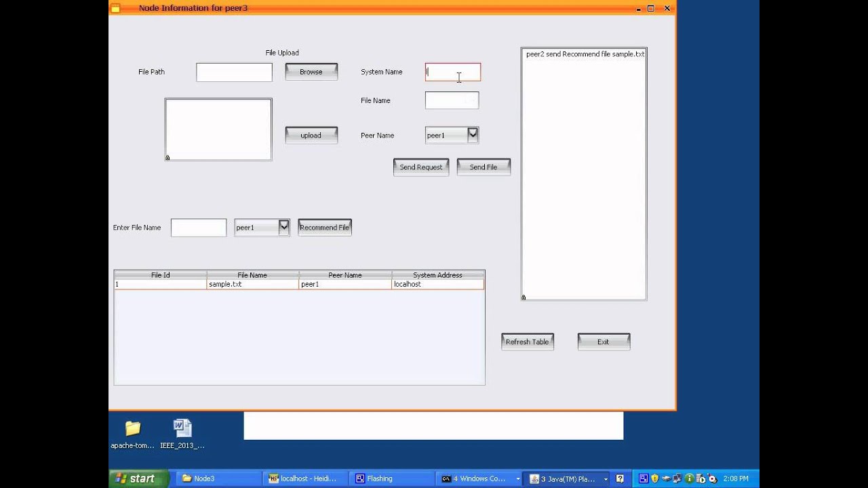Viewport: 868px width, 488px height.
Task: Open the apache-tomcat folder on desktop
Action: [133, 434]
